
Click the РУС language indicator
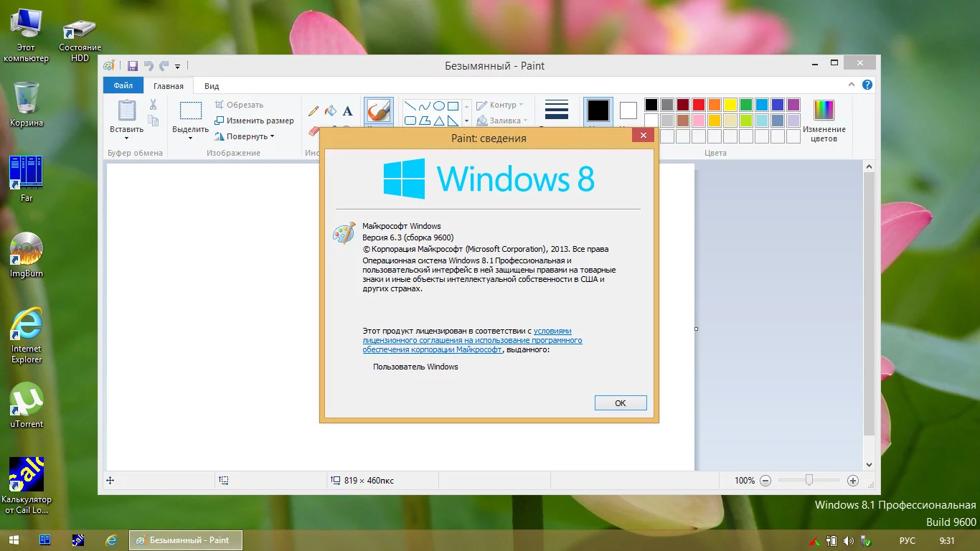point(908,540)
